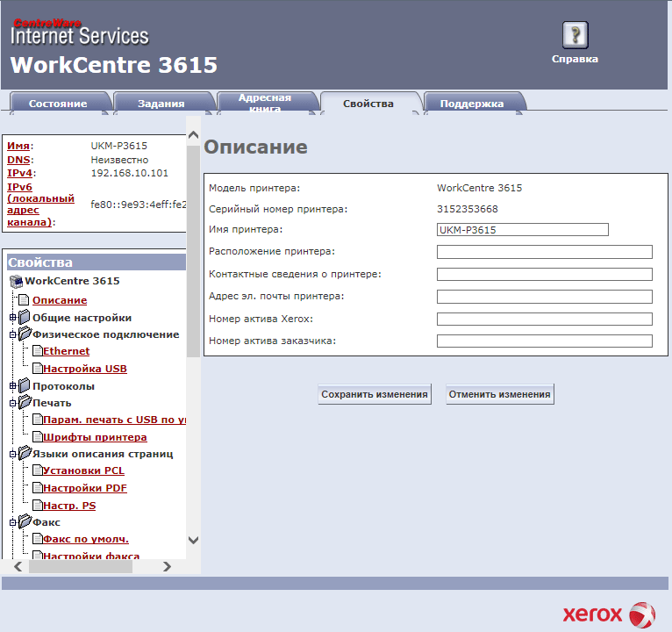Open the Справка help icon

click(575, 35)
